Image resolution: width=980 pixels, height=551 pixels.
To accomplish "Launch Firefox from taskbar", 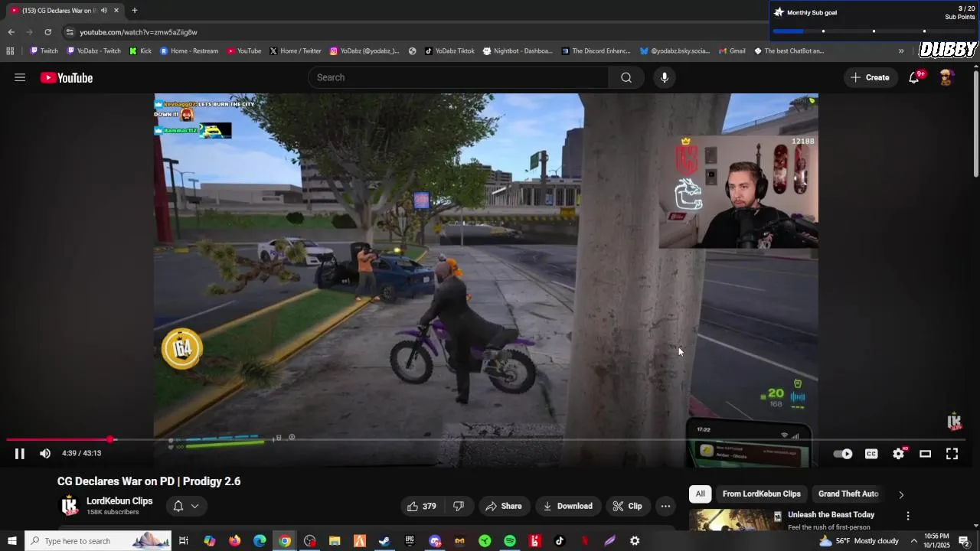I will 234,541.
